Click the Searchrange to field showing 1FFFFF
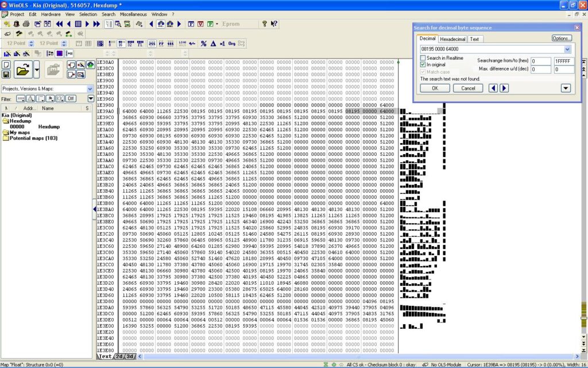Screen dimensions: 588x368 (564, 61)
